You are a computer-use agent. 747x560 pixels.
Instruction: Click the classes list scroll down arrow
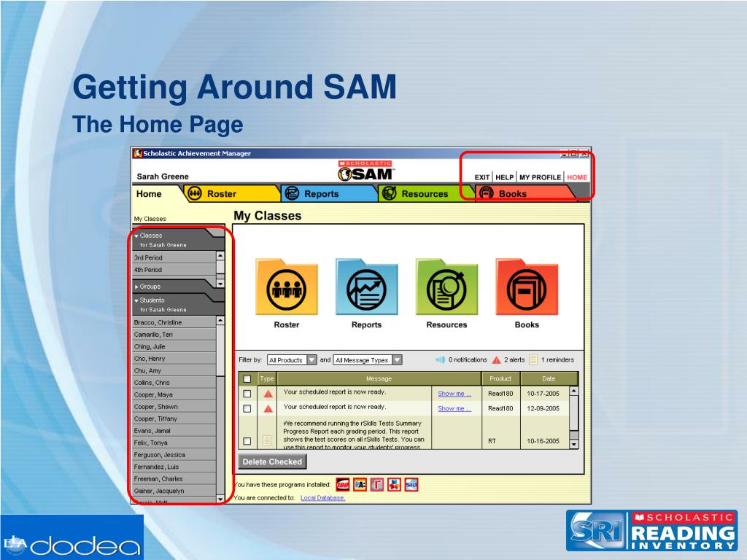(220, 284)
